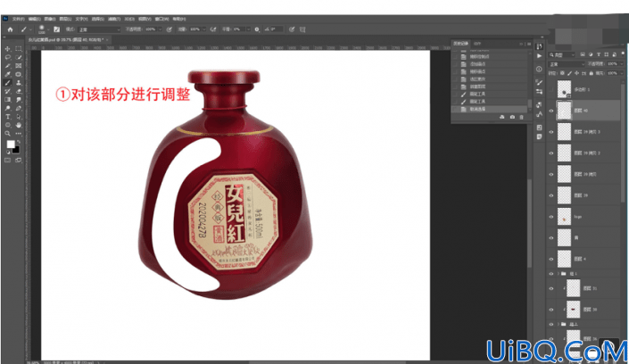Select the Brush tool in left toolbar
The image size is (629, 364).
[x=8, y=83]
